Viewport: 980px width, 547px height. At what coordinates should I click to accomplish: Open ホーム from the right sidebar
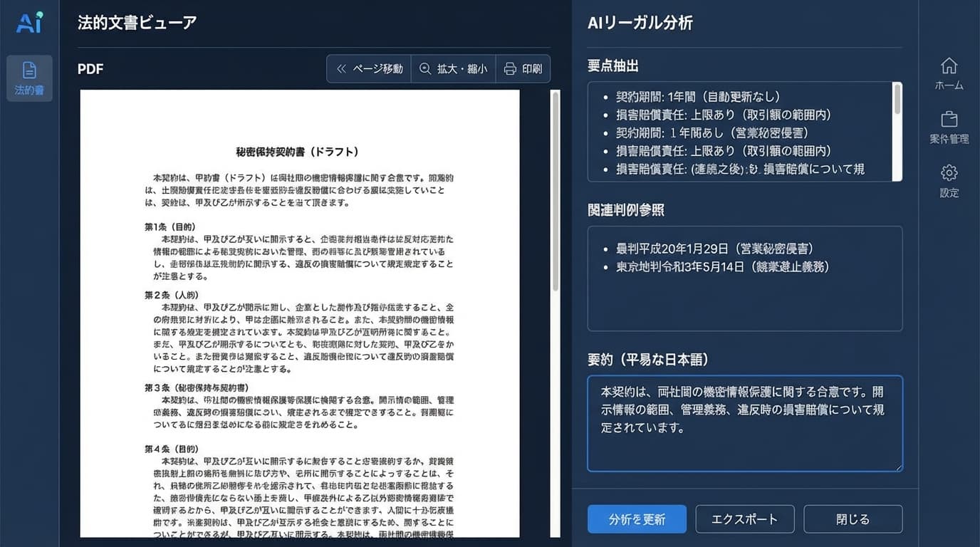point(949,73)
